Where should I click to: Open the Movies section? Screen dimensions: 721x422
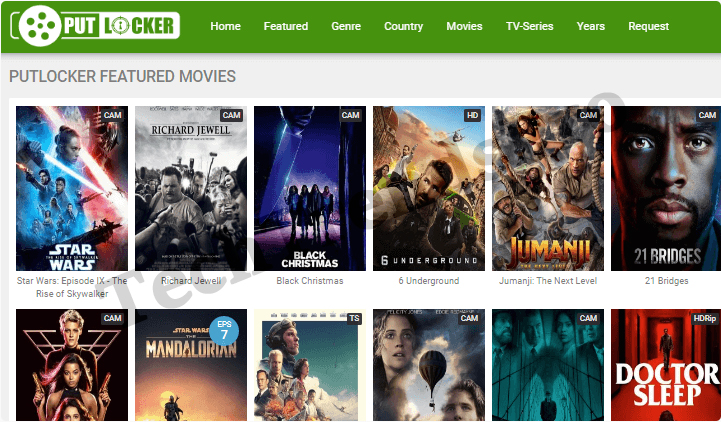[x=464, y=26]
